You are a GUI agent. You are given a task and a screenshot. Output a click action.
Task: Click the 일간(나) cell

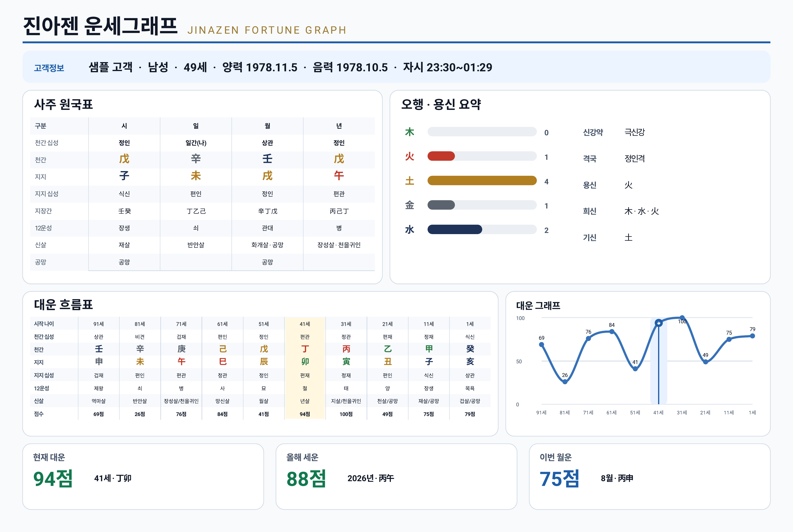[x=196, y=143]
